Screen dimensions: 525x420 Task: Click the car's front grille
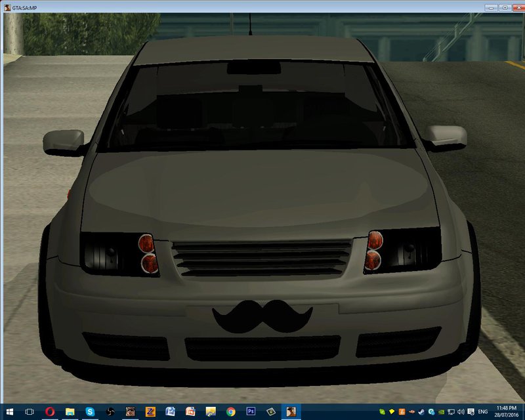(x=261, y=258)
